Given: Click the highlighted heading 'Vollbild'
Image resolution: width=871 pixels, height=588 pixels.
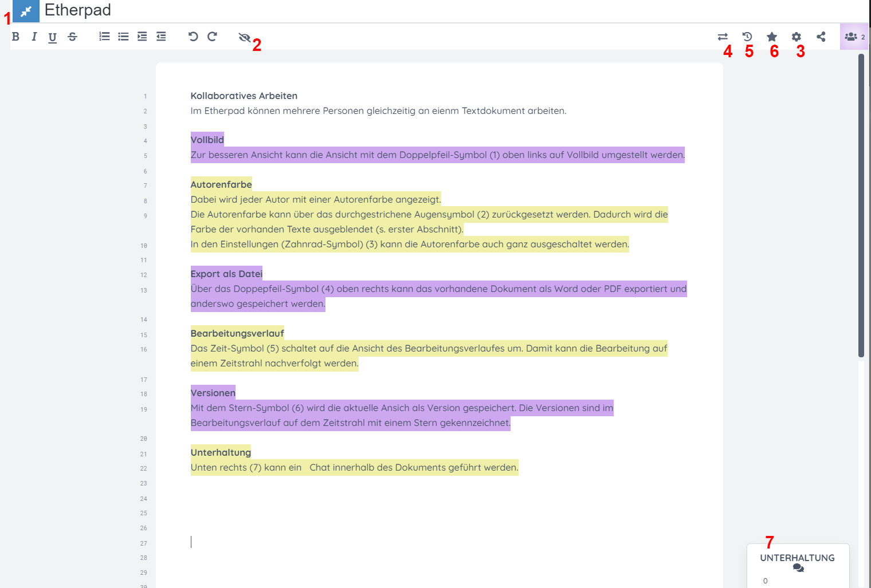Looking at the screenshot, I should pyautogui.click(x=207, y=140).
